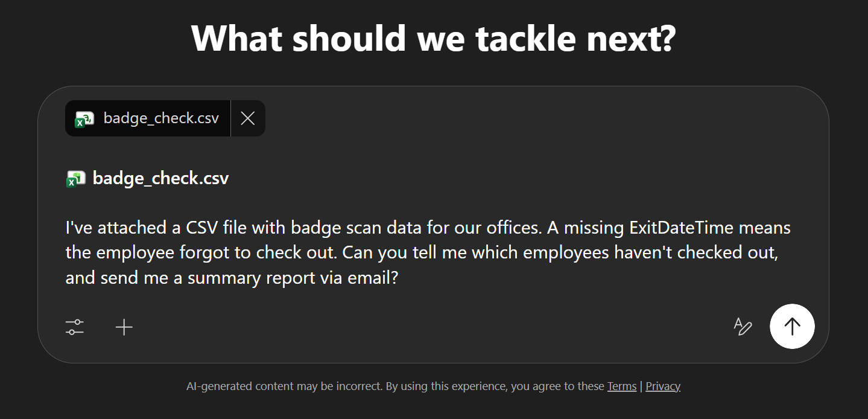The width and height of the screenshot is (868, 419).
Task: Click the send button circle background
Action: tap(792, 326)
